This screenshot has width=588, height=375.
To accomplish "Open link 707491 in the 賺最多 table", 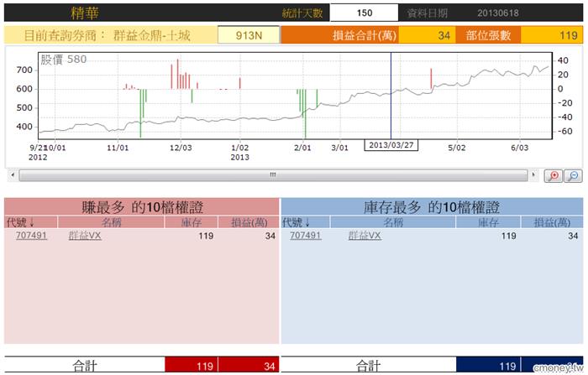I will 31,236.
